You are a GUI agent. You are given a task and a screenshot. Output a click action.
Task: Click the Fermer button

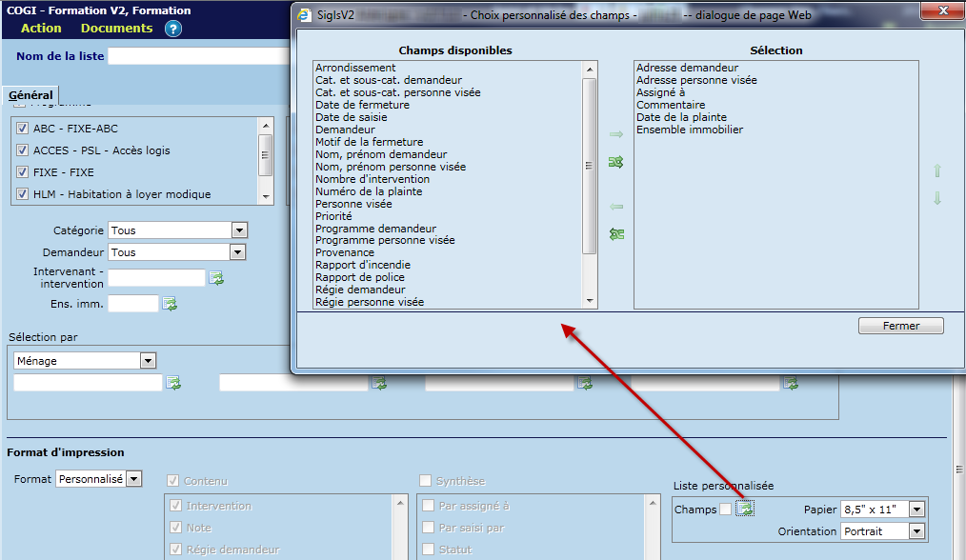coord(900,326)
